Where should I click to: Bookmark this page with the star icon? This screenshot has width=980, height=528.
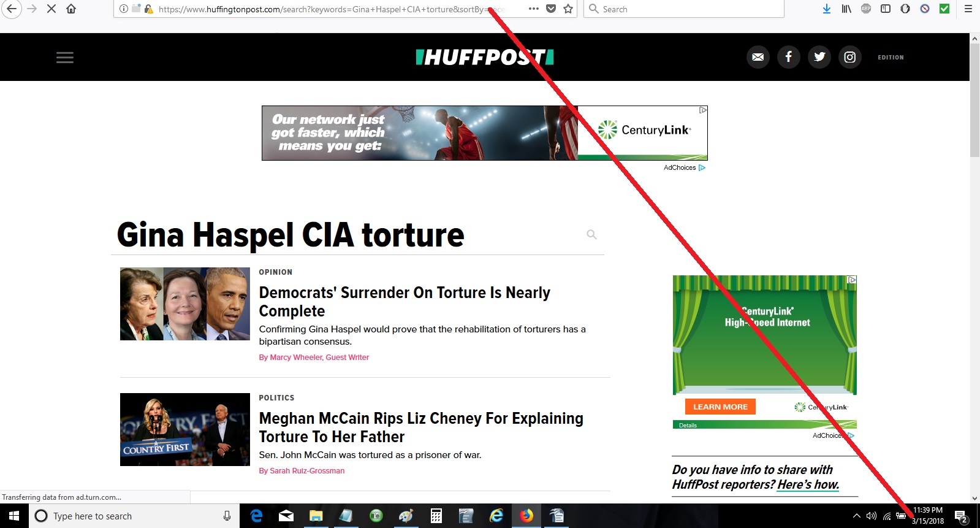pyautogui.click(x=568, y=9)
